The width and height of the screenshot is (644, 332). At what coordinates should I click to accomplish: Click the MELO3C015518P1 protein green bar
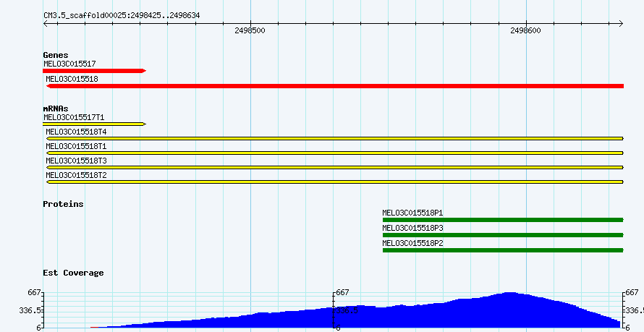point(503,220)
